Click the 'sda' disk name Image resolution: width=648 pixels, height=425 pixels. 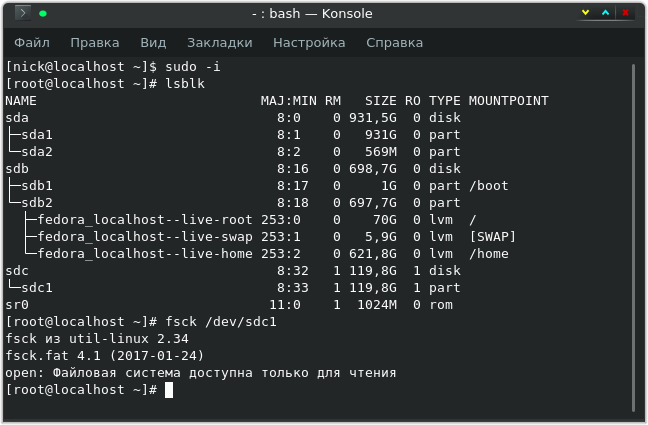[x=17, y=118]
